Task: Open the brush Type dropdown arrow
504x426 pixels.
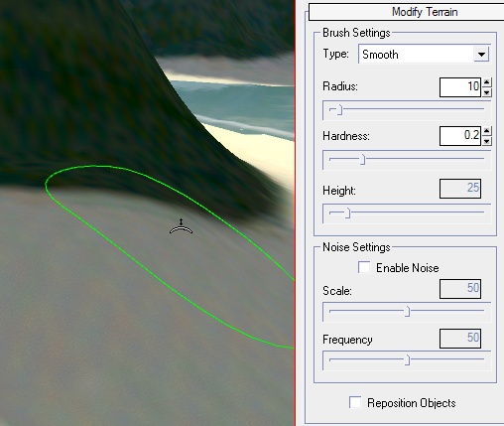Action: pyautogui.click(x=481, y=55)
